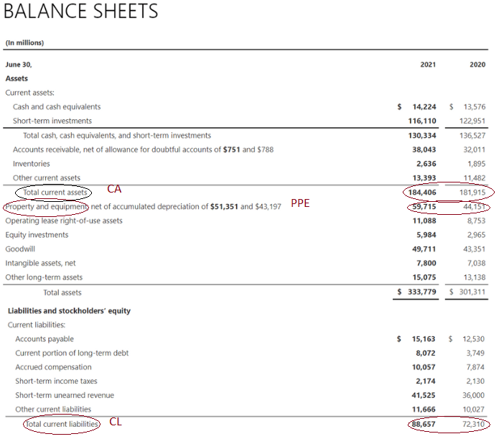Click the red CL annotation
The width and height of the screenshot is (504, 439).
(115, 422)
